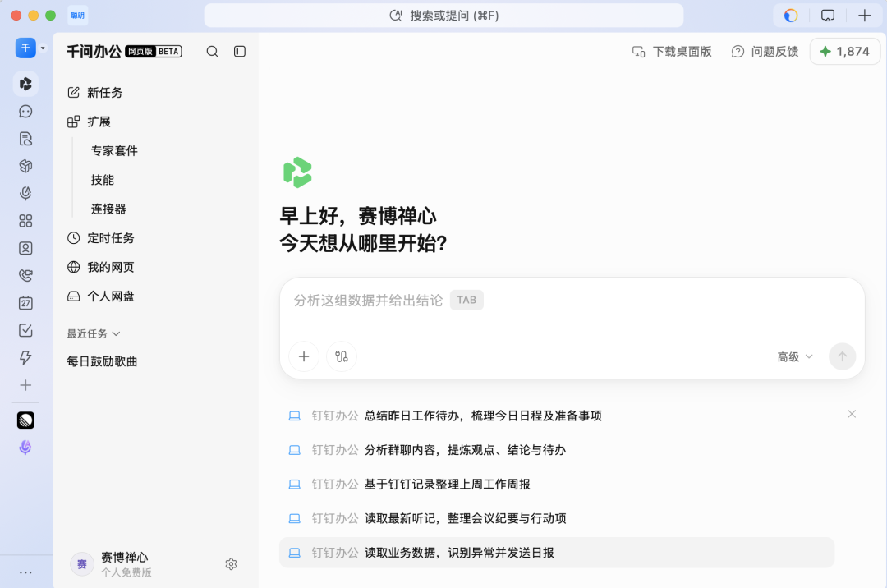The width and height of the screenshot is (887, 588).
Task: Click the plus attachment button in prompt box
Action: click(305, 356)
